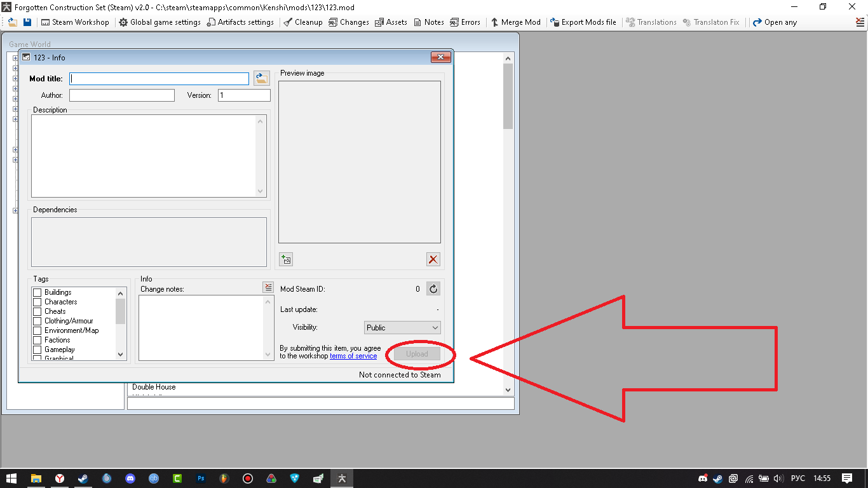This screenshot has width=868, height=488.
Task: Click the Translaton Fix toolbar item
Action: click(x=711, y=22)
